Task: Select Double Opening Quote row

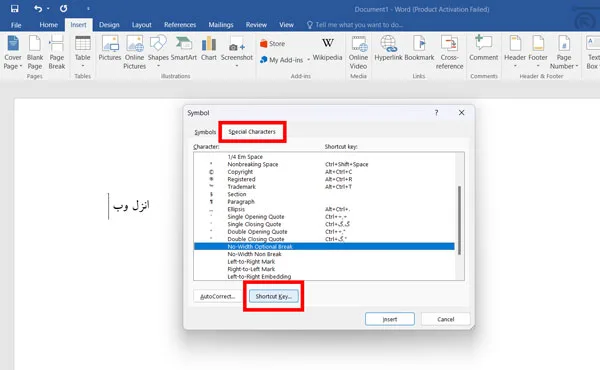Action: point(324,231)
